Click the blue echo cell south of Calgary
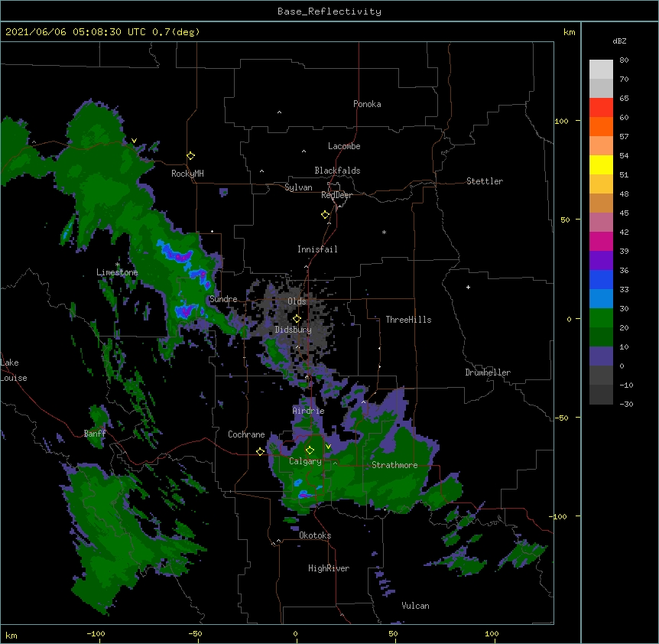The height and width of the screenshot is (644, 659). pos(304,494)
